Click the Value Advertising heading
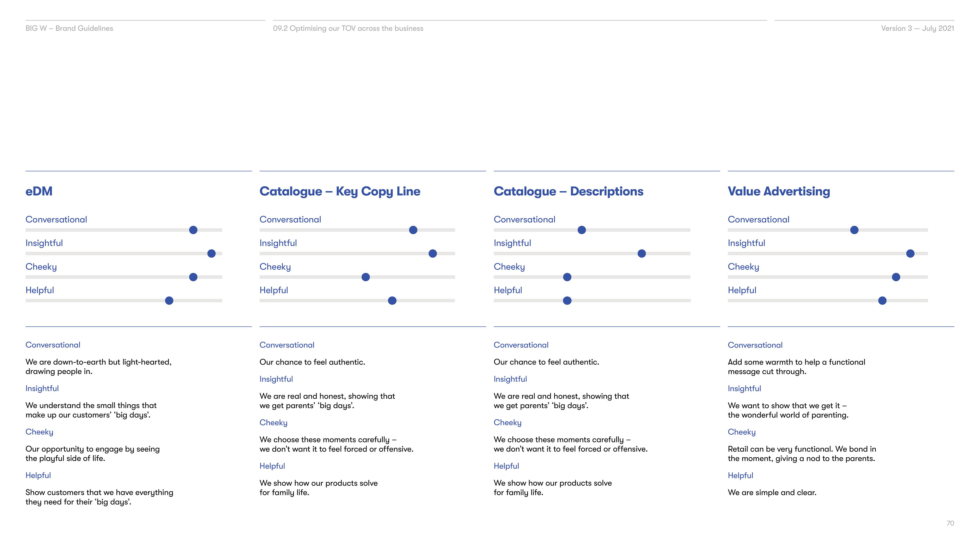This screenshot has width=980, height=551. click(x=779, y=191)
